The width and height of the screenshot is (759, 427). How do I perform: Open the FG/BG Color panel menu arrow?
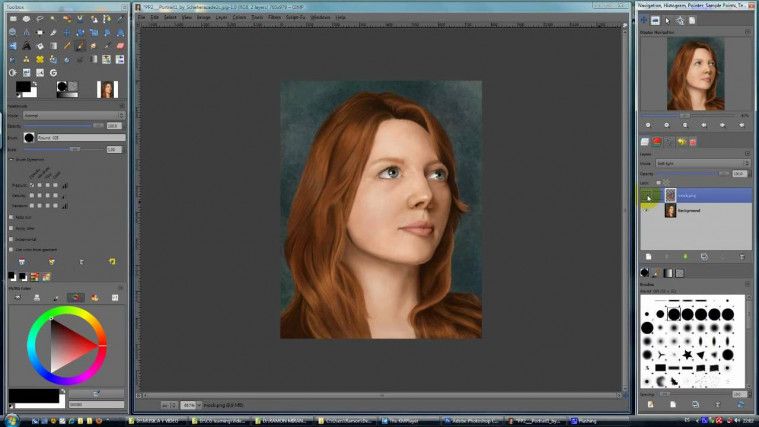pos(120,288)
